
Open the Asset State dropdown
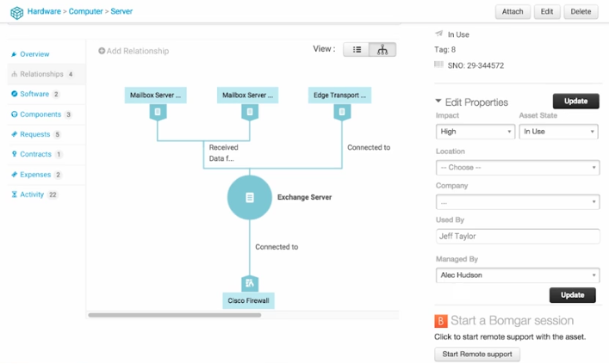tap(558, 132)
